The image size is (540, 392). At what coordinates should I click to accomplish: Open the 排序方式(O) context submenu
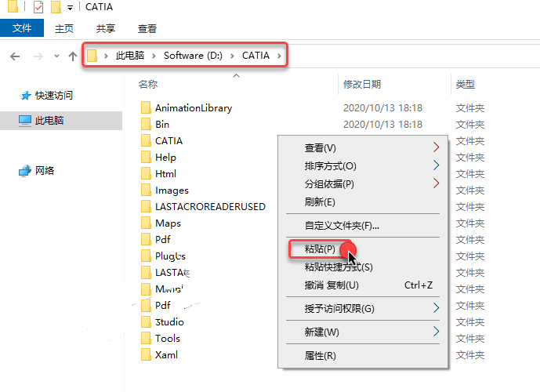[363, 166]
